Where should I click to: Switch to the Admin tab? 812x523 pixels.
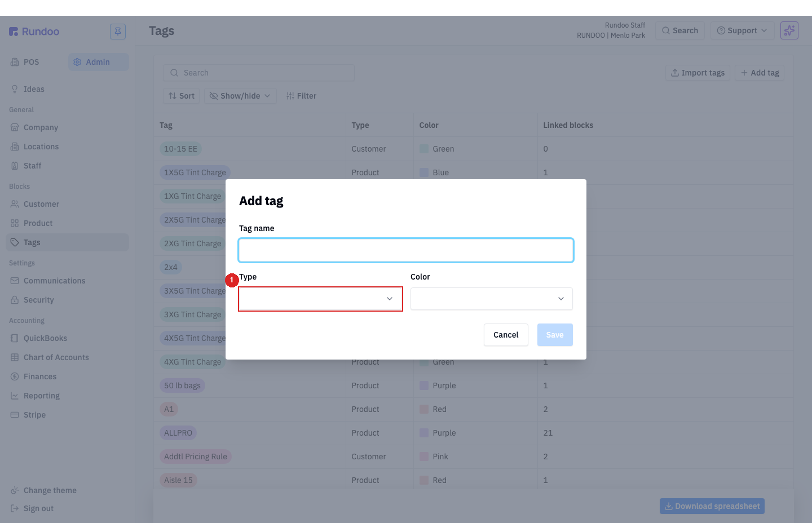tap(99, 62)
